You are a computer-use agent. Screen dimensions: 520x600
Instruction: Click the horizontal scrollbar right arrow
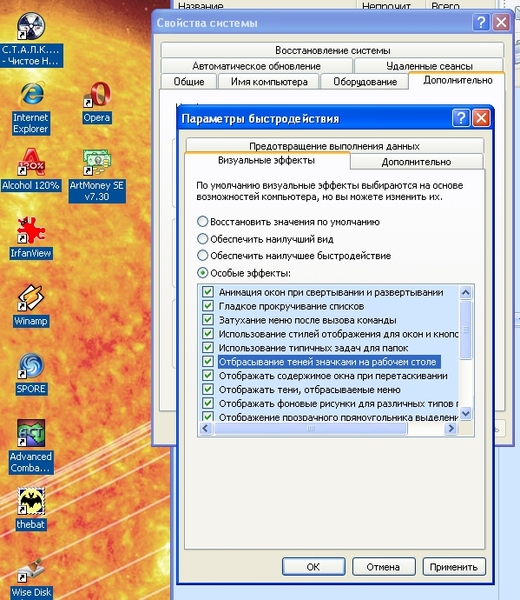[451, 429]
